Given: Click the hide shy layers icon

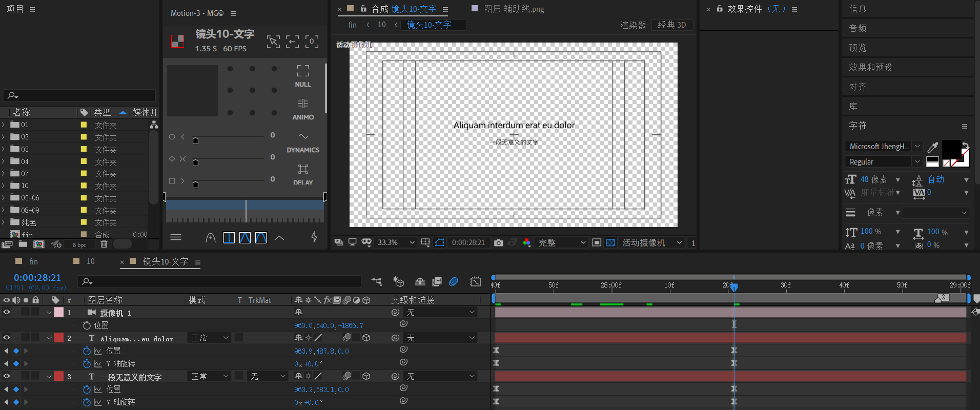Looking at the screenshot, I should coord(420,281).
